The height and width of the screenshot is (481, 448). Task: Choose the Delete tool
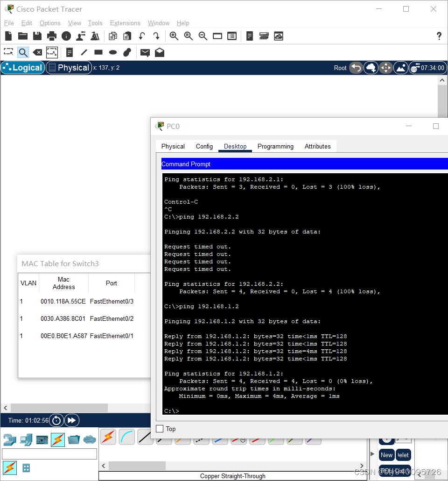click(37, 52)
